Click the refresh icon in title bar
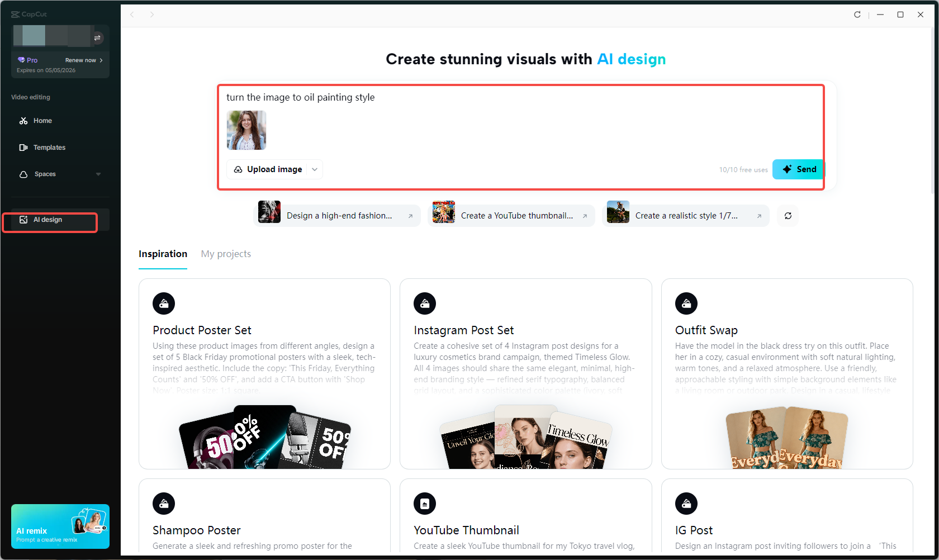The image size is (939, 560). point(857,15)
